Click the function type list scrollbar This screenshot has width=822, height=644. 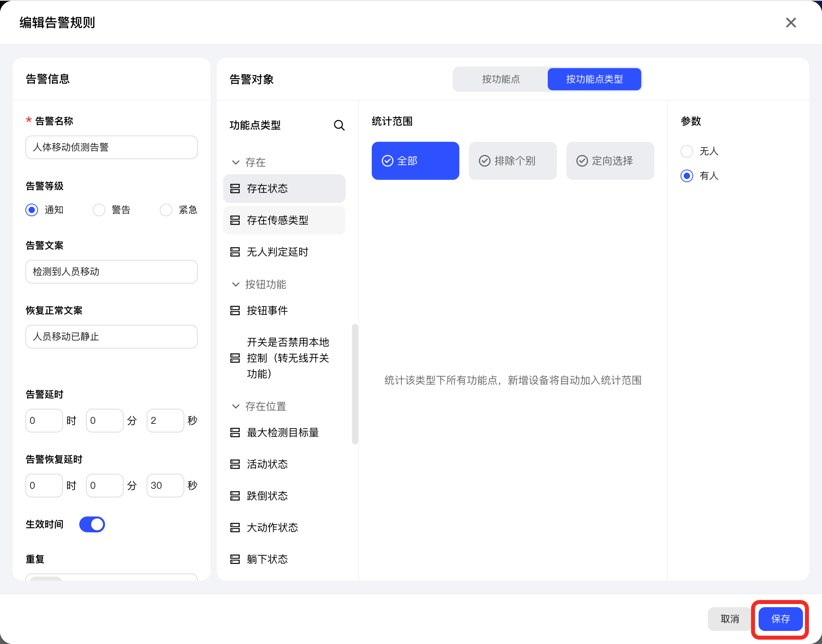[x=355, y=384]
